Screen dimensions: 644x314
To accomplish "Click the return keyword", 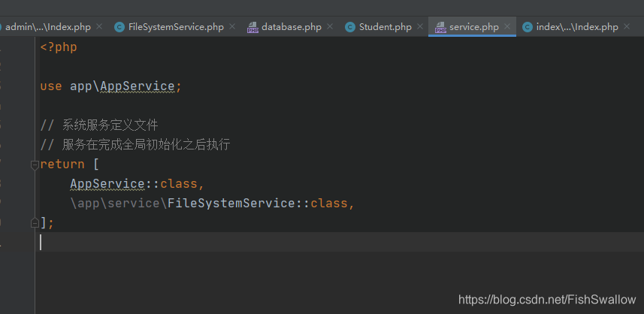I will [62, 165].
